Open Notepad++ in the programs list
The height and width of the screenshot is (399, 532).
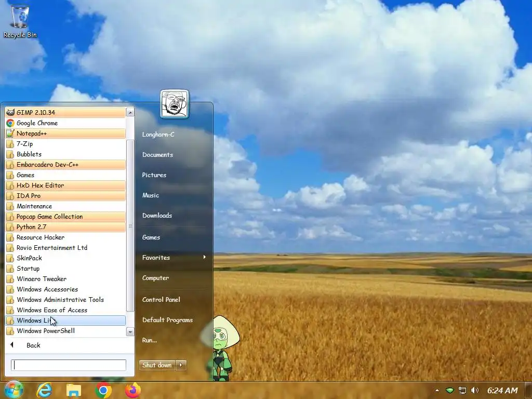tap(65, 134)
